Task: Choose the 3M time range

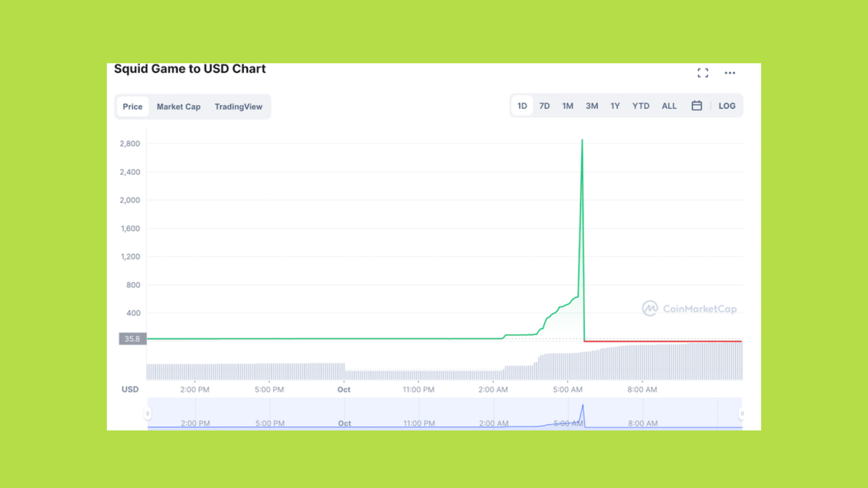Action: tap(592, 106)
